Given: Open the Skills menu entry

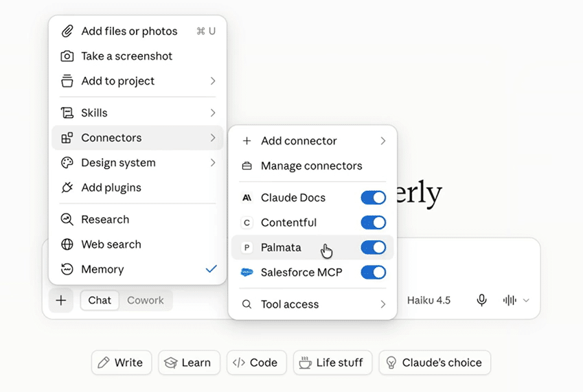Looking at the screenshot, I should pos(137,113).
